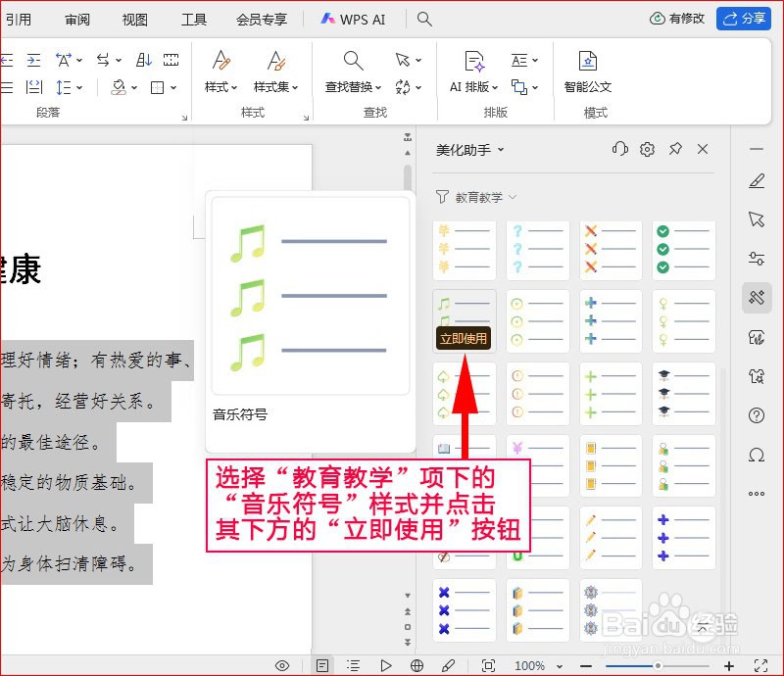Image resolution: width=784 pixels, height=676 pixels.
Task: Pin the 美化助手 panel
Action: coord(675,149)
